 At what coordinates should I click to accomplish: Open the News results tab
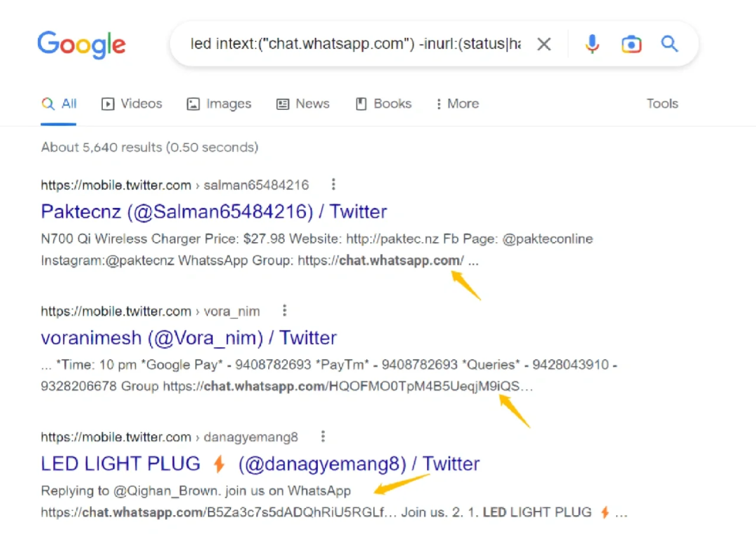point(302,104)
